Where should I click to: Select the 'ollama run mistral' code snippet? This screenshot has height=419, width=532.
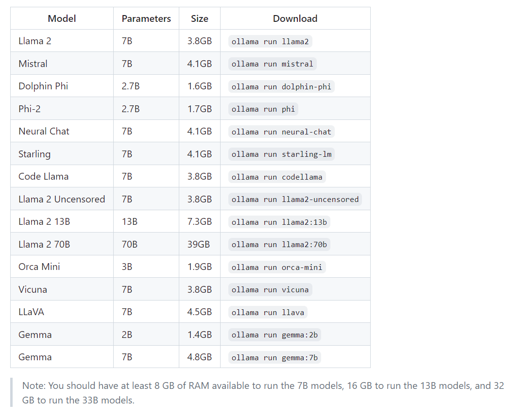point(272,64)
